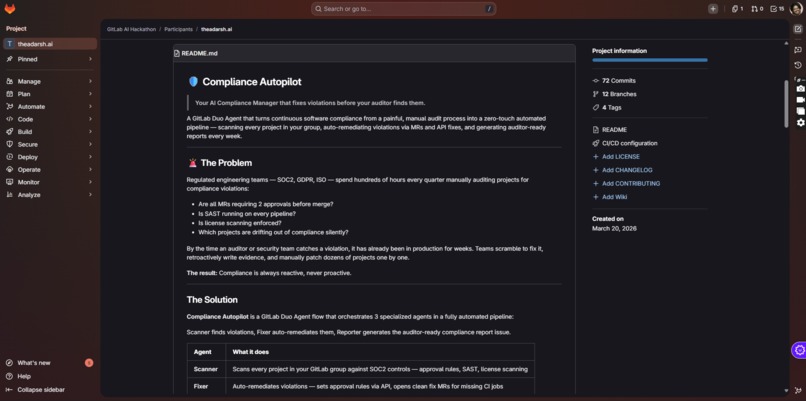806x401 pixels.
Task: Click the blue repository languages bar
Action: (x=650, y=60)
